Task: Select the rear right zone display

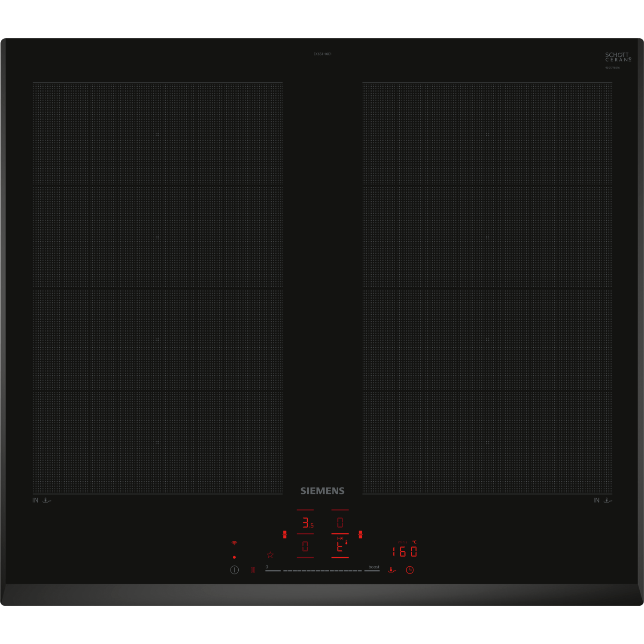Action: tap(340, 522)
